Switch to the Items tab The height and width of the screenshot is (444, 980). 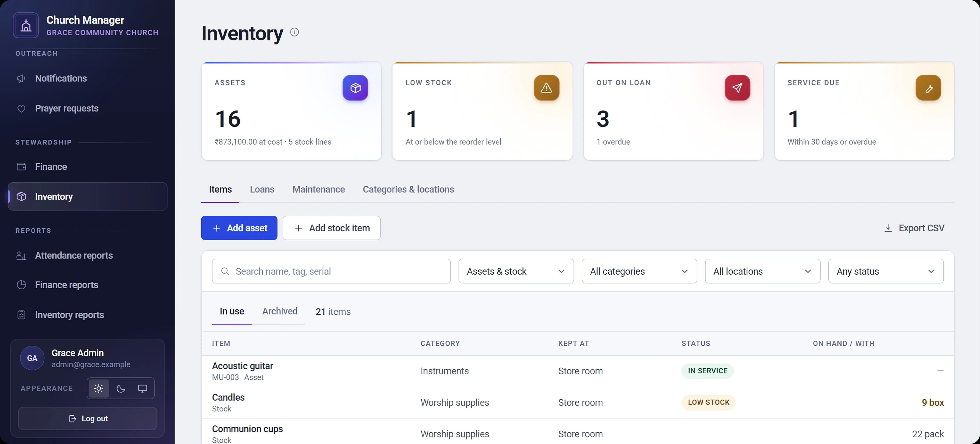(220, 190)
